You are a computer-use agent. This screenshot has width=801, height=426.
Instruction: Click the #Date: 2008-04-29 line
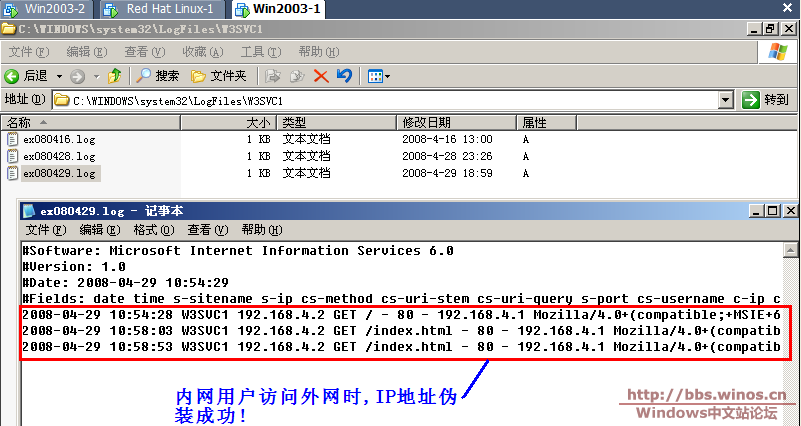125,282
